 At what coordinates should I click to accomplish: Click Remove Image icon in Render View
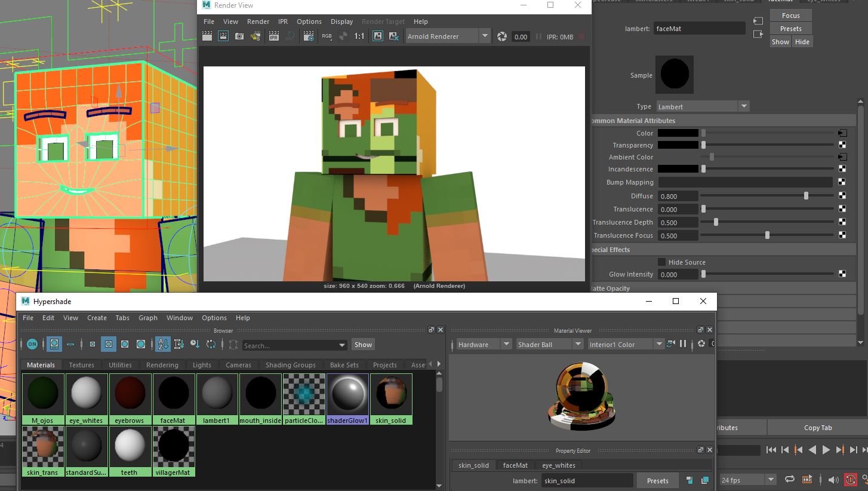(394, 36)
